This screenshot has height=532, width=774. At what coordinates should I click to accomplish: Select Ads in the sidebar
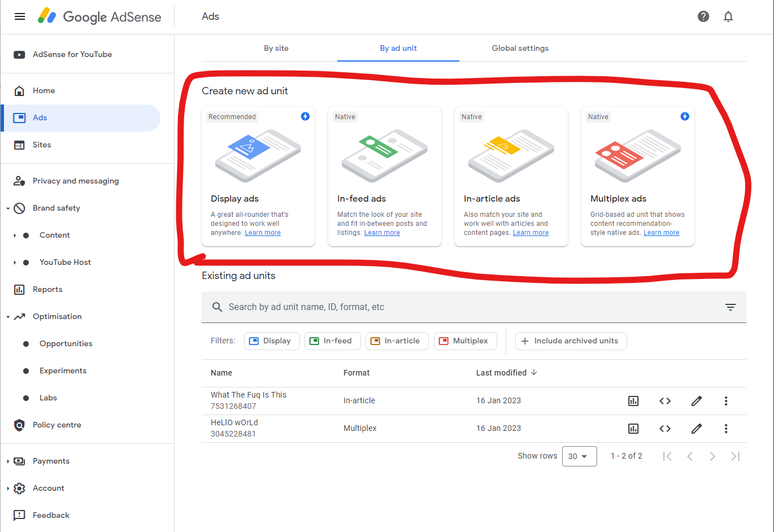click(x=81, y=117)
